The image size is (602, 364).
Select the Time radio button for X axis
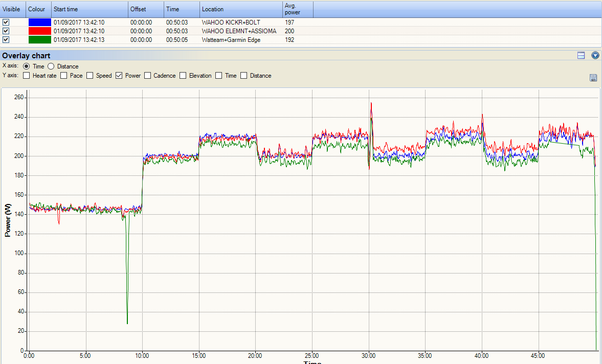(26, 66)
